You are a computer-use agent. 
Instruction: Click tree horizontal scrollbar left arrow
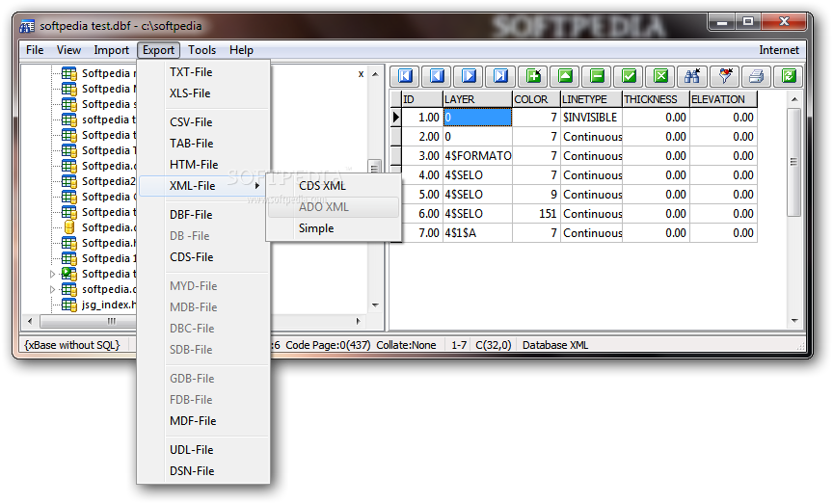(30, 321)
